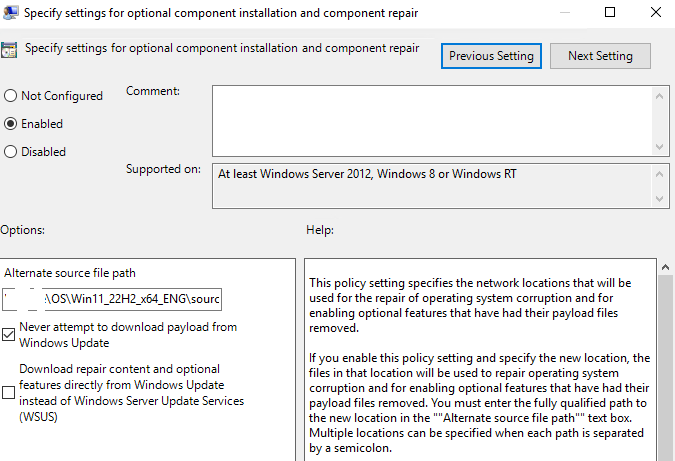
Task: Click the Help pane vertical scrollbar track
Action: click(x=666, y=368)
